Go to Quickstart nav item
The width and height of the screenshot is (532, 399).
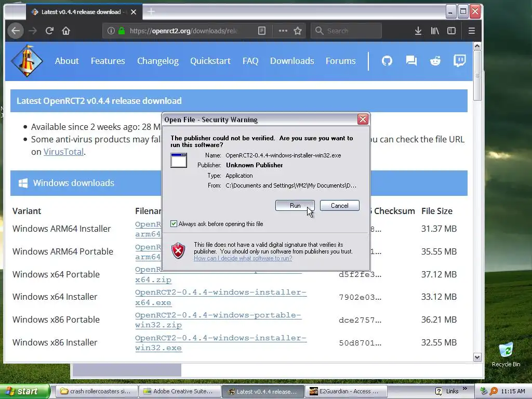pyautogui.click(x=210, y=61)
